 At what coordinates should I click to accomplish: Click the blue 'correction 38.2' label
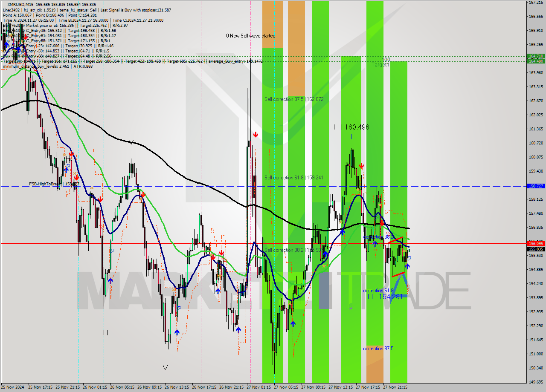(378, 237)
